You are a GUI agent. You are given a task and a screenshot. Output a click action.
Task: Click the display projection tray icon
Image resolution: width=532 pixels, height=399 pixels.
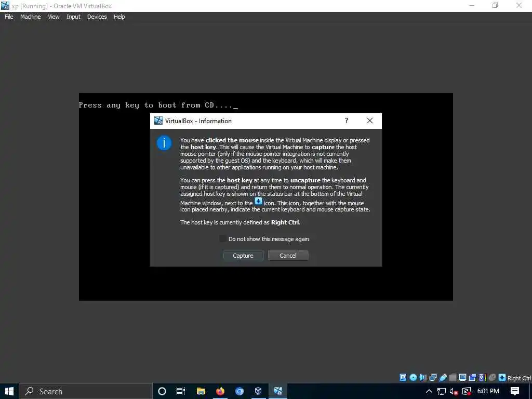click(467, 391)
